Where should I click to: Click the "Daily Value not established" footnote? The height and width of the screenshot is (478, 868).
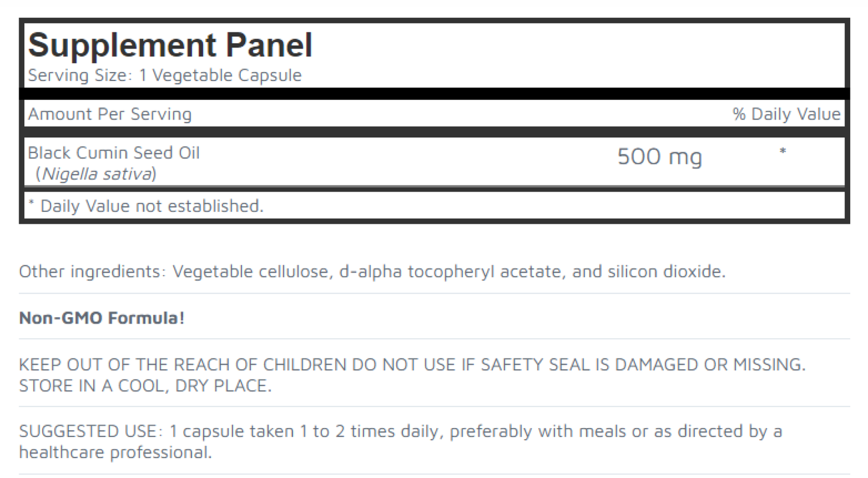pos(151,206)
